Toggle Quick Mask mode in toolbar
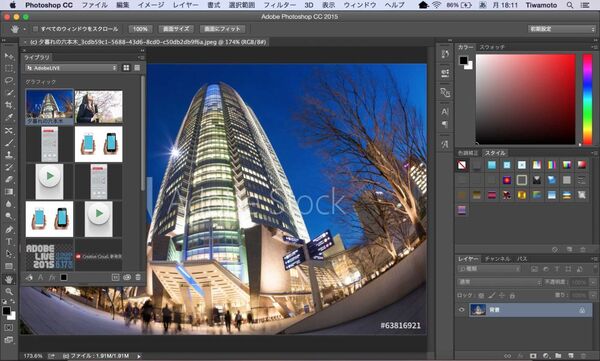600x361 pixels. (8, 328)
